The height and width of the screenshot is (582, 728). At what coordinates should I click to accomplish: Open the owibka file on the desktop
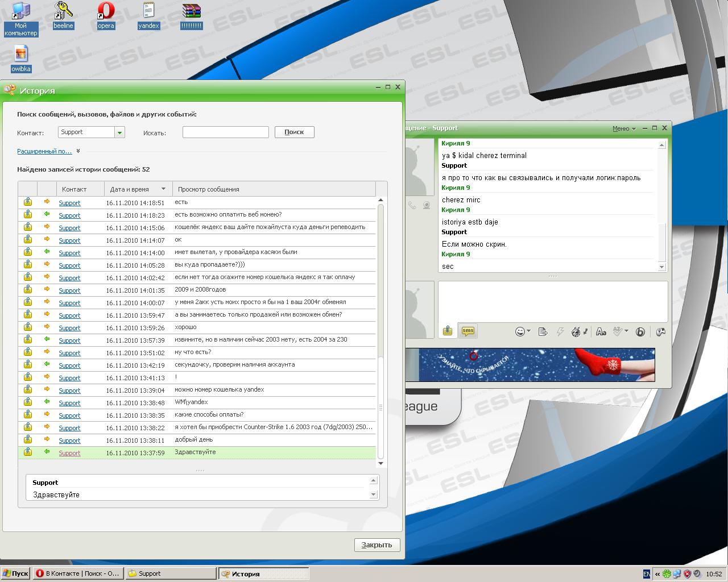pyautogui.click(x=21, y=59)
